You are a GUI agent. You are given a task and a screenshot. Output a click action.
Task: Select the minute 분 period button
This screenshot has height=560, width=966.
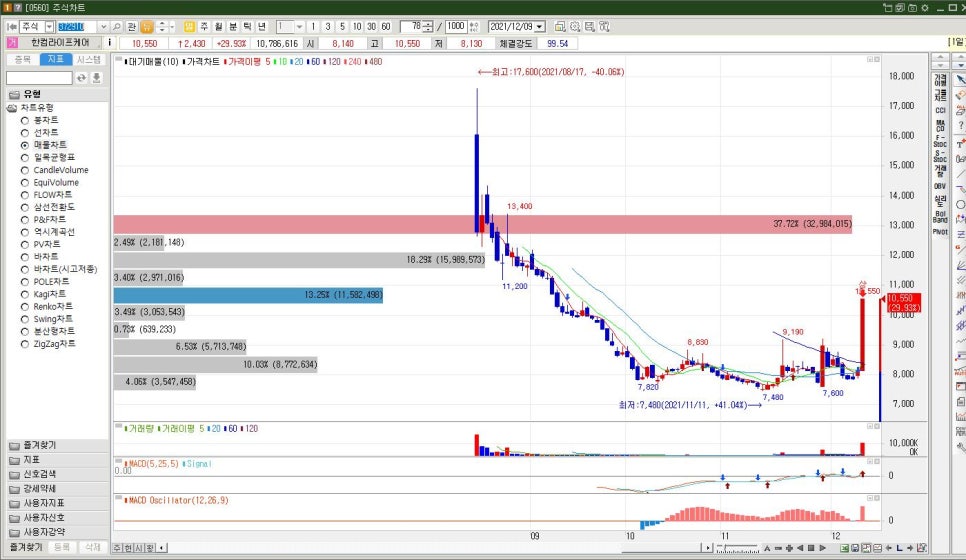point(233,26)
